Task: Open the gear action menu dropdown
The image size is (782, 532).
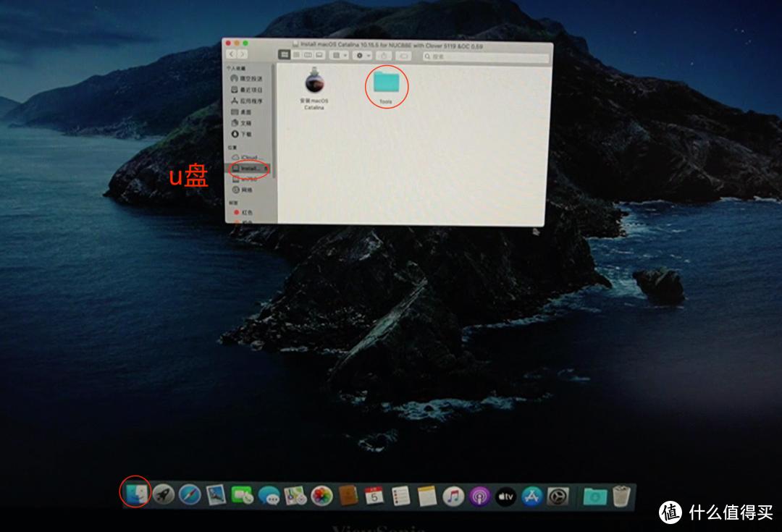Action: [x=362, y=55]
